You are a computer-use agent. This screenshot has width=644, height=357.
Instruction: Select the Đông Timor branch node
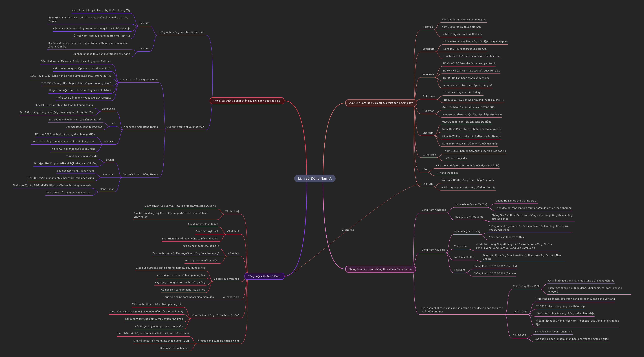[107, 189]
